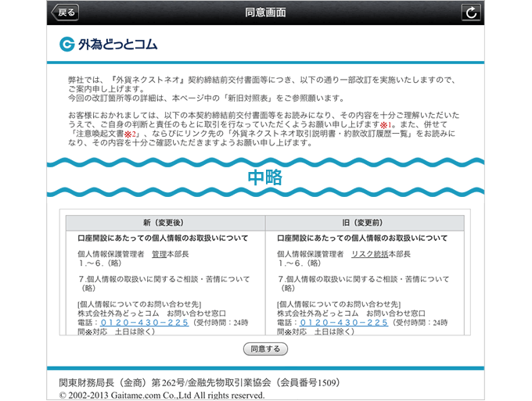Click the underlined 管理 text in the new column

click(x=160, y=254)
